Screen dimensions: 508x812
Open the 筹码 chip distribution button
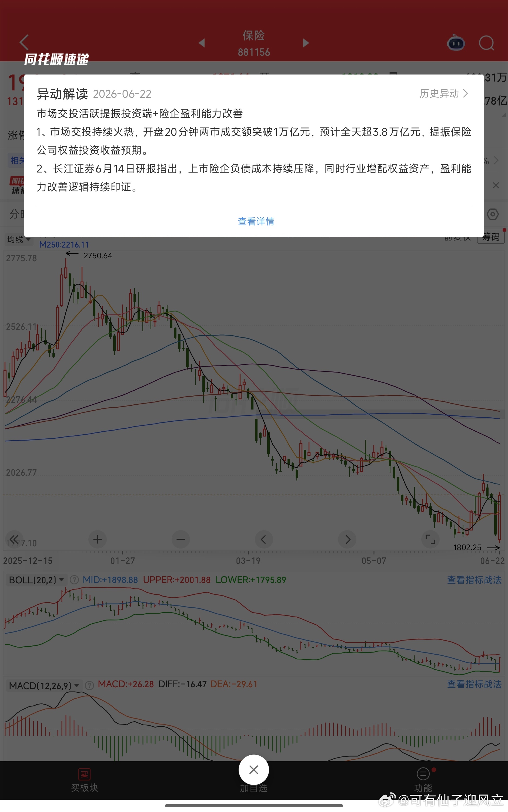[491, 237]
